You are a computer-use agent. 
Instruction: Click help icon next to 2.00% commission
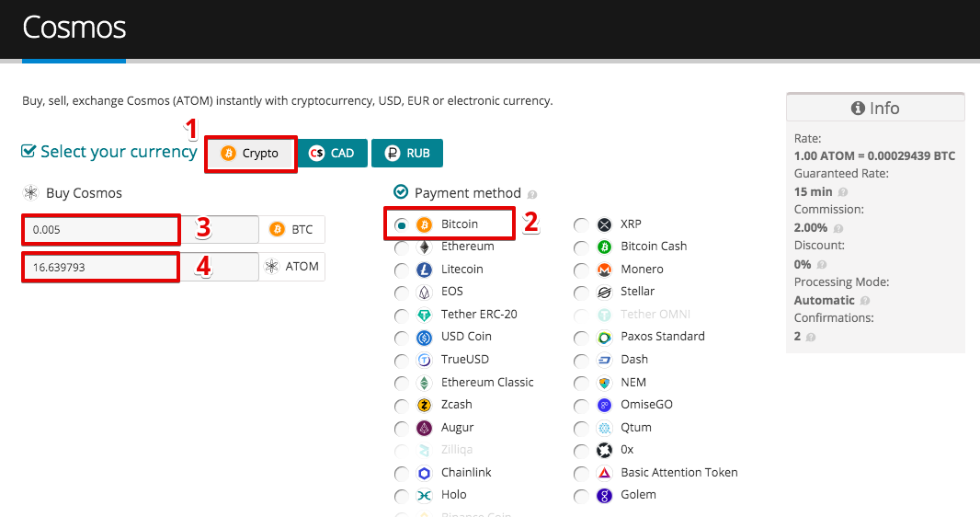click(838, 228)
